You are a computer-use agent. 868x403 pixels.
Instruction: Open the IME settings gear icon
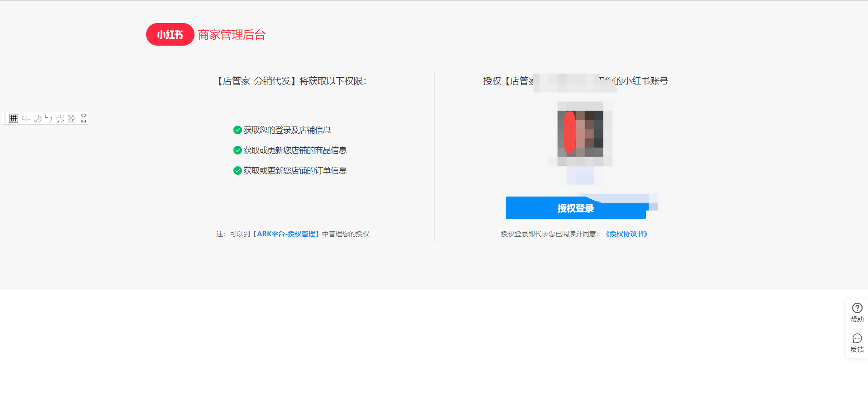click(71, 118)
